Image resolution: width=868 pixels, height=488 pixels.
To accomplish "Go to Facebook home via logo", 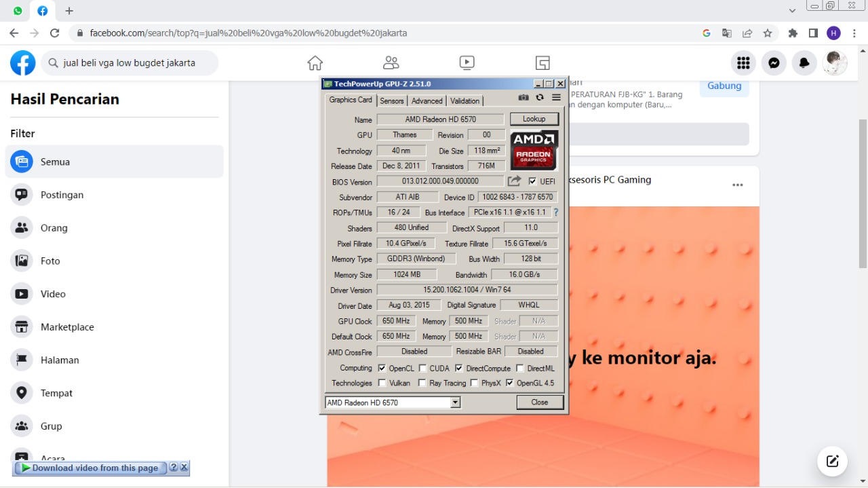I will pyautogui.click(x=23, y=63).
